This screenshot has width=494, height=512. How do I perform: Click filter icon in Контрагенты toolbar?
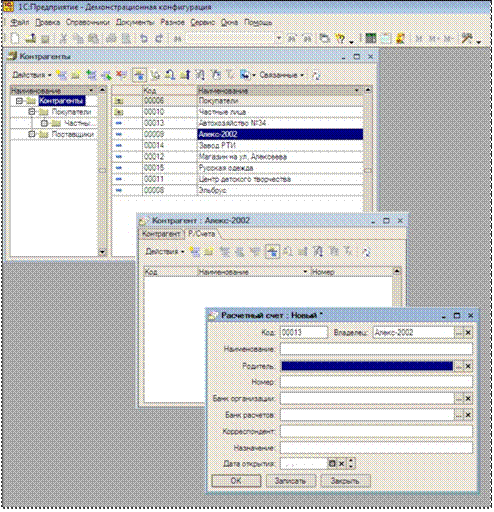click(200, 75)
